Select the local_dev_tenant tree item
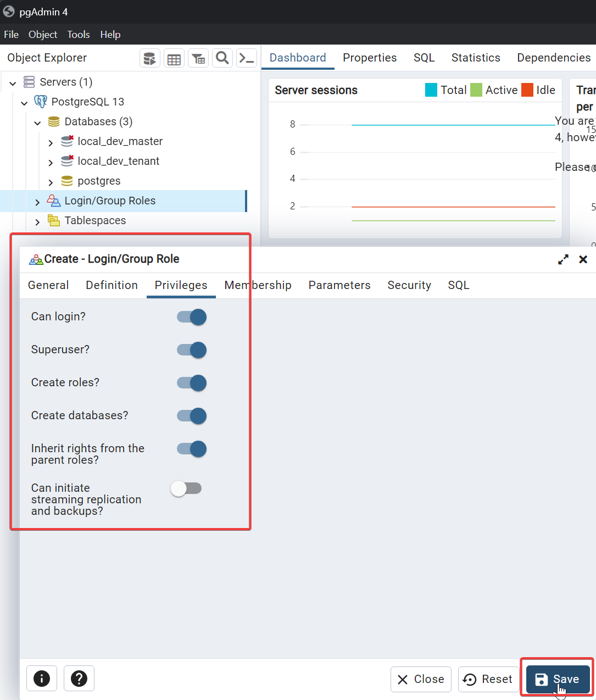 (119, 161)
